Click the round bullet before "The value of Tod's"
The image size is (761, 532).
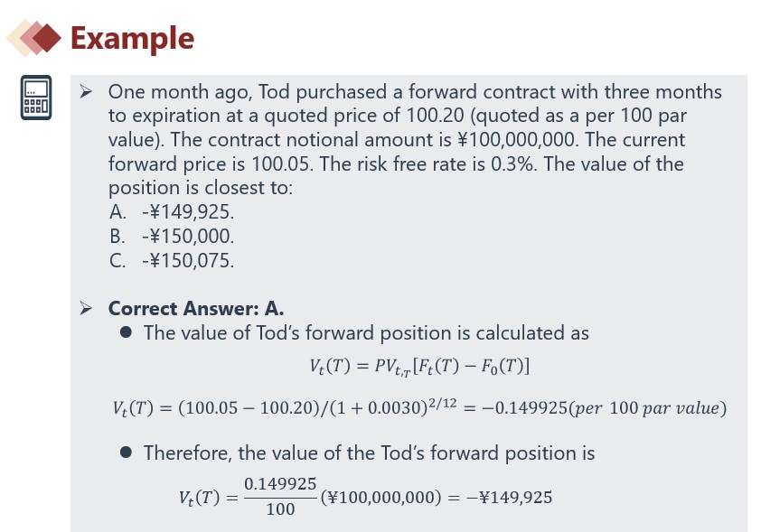(x=127, y=333)
